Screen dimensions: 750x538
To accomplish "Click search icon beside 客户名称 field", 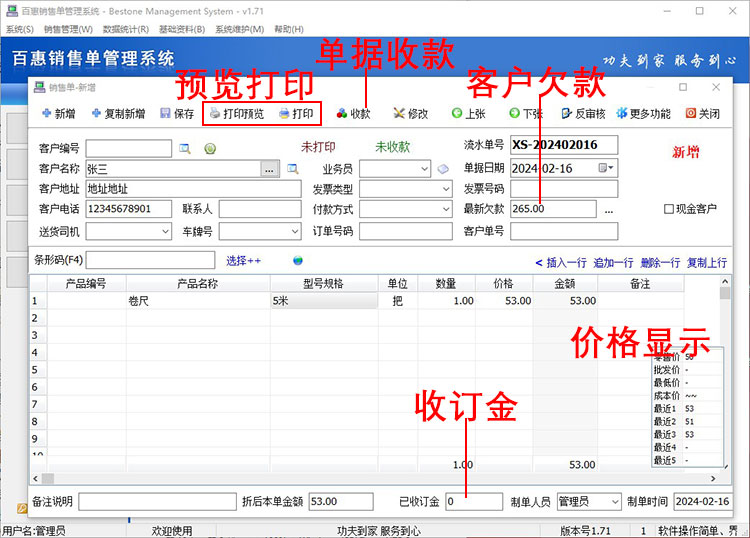I will pyautogui.click(x=293, y=168).
